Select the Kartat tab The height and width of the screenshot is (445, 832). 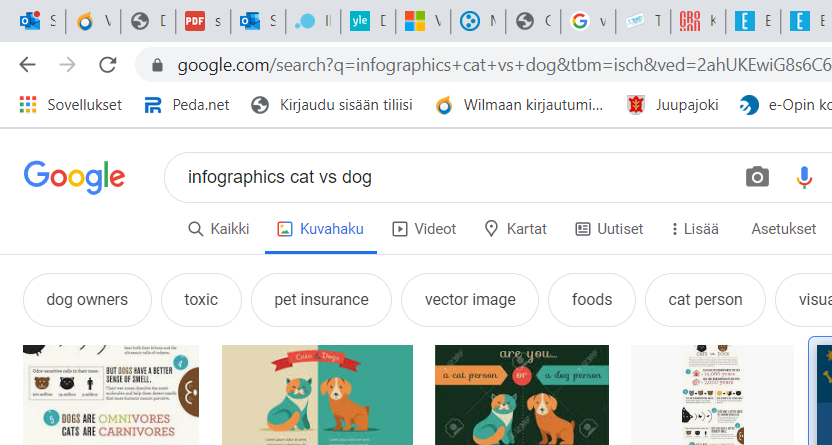click(x=515, y=229)
